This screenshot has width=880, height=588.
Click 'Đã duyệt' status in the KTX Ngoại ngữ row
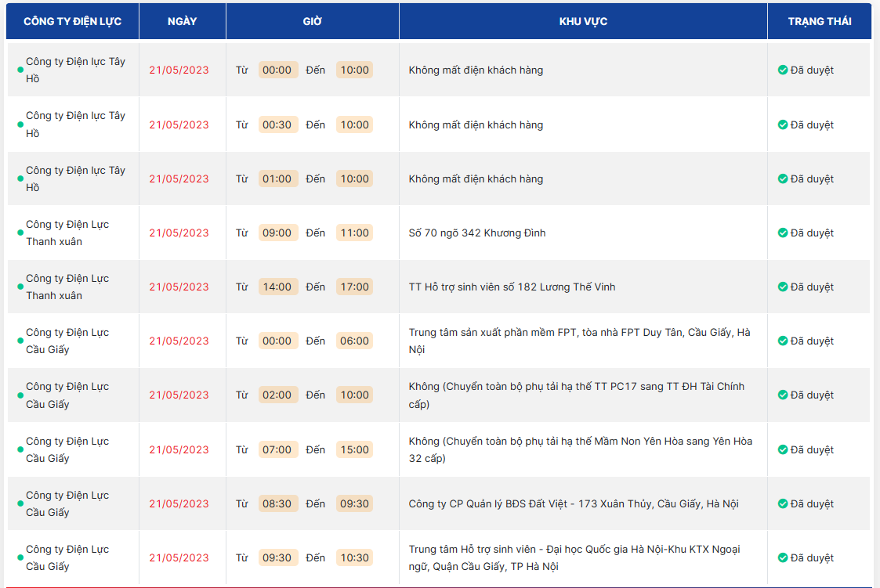tap(811, 557)
